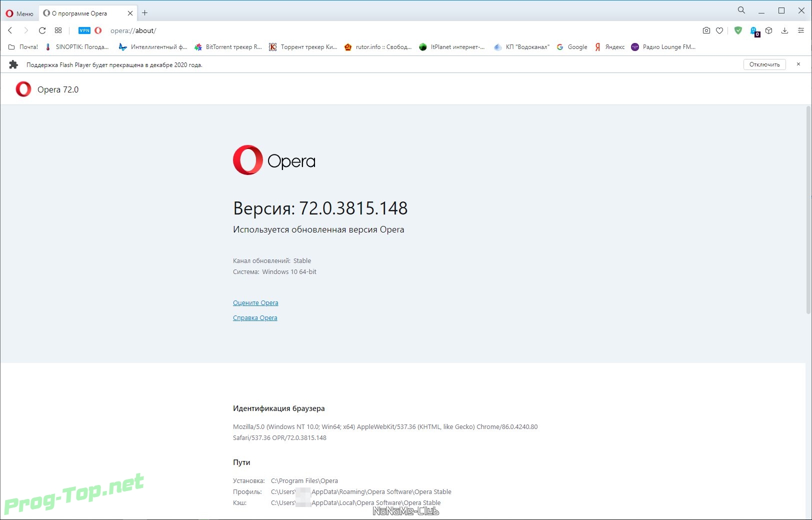
Task: Click the install path C:\Program Files\Opera
Action: tap(304, 480)
